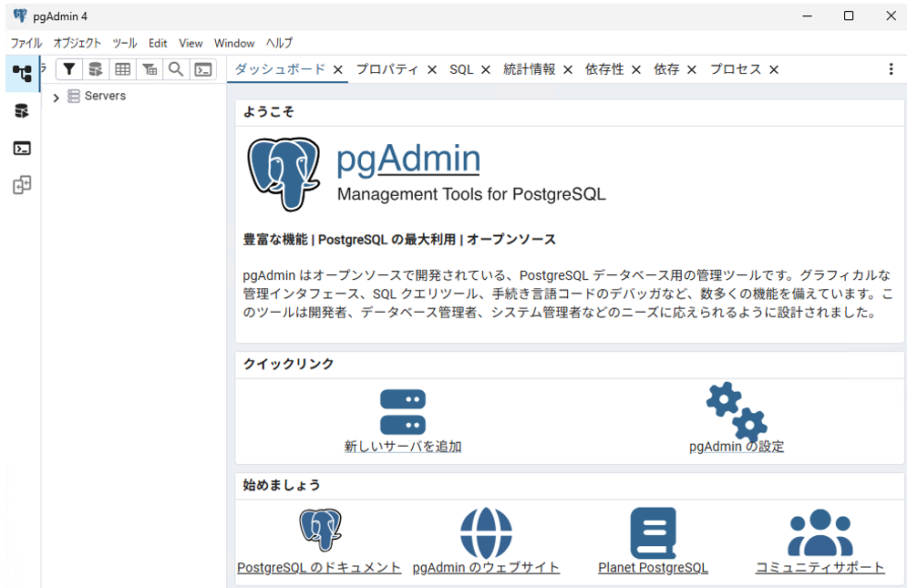Switch to the 依存 tab
This screenshot has width=907, height=588.
[666, 69]
